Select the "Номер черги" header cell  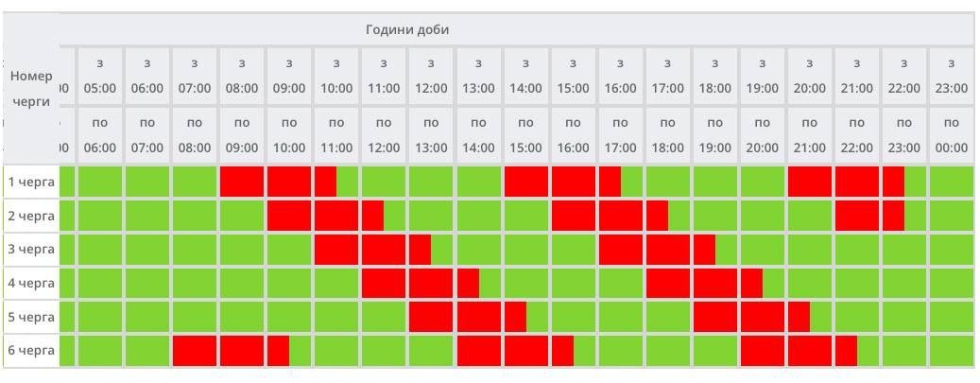[30, 88]
